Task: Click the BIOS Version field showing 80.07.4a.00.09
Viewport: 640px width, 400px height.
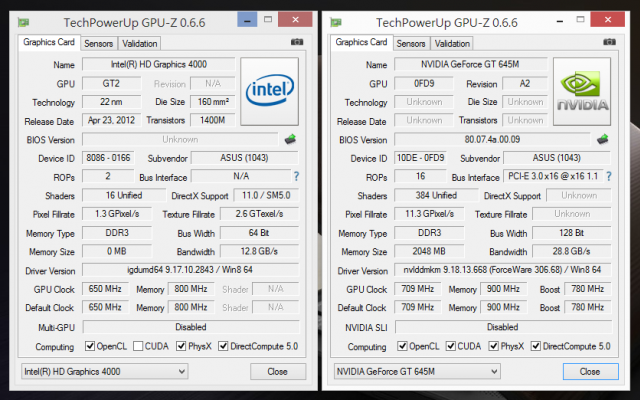Action: pos(493,139)
